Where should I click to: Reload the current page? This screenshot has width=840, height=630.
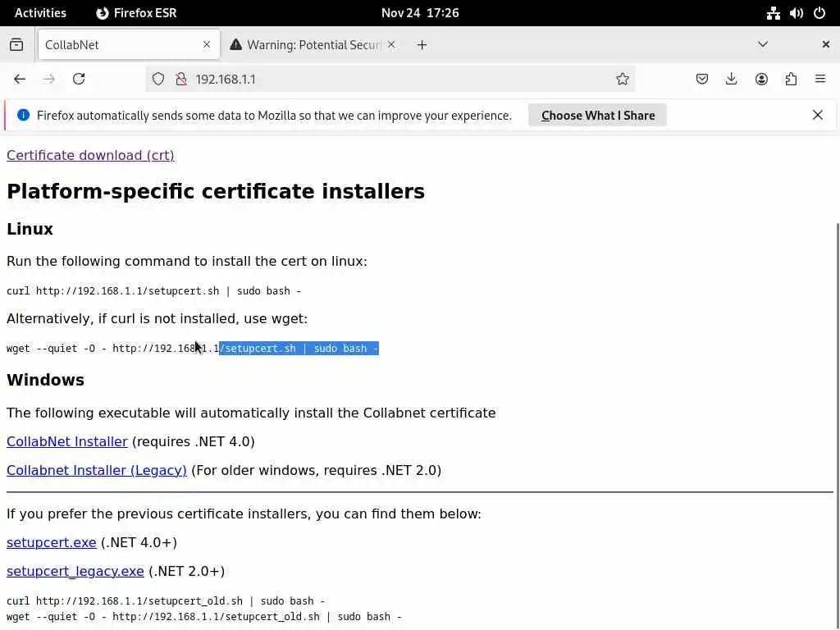[x=79, y=80]
